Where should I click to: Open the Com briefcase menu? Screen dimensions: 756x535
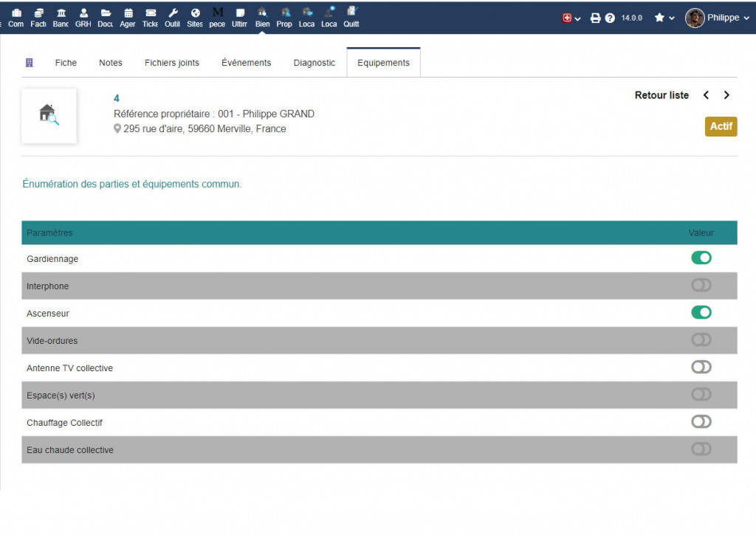point(16,18)
